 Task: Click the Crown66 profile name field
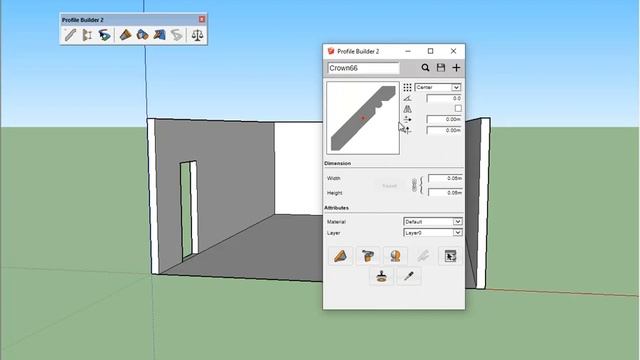pos(363,68)
